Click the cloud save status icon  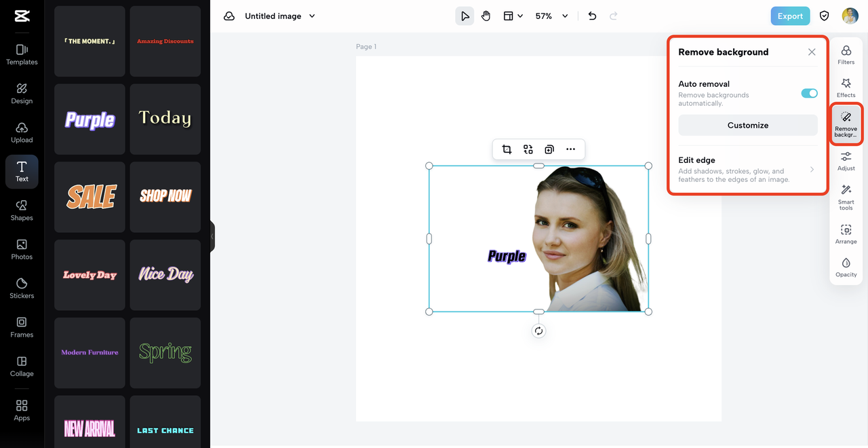[x=229, y=16]
